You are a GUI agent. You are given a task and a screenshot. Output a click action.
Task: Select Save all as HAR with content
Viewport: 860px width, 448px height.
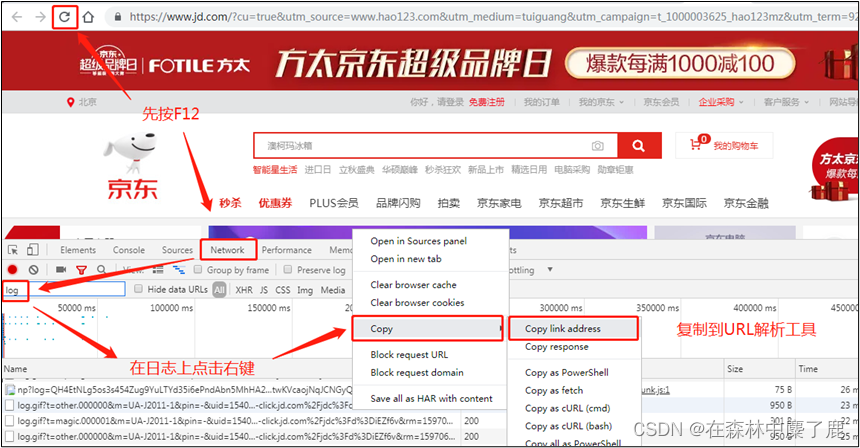tap(431, 399)
